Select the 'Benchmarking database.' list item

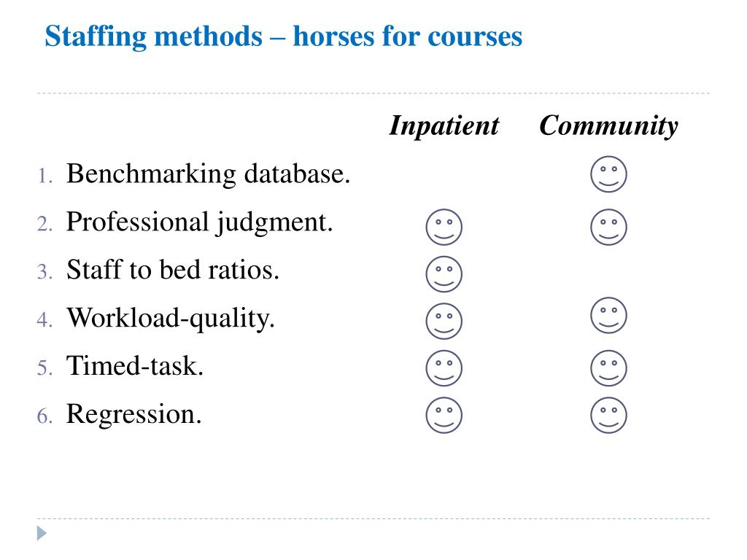[x=208, y=174]
